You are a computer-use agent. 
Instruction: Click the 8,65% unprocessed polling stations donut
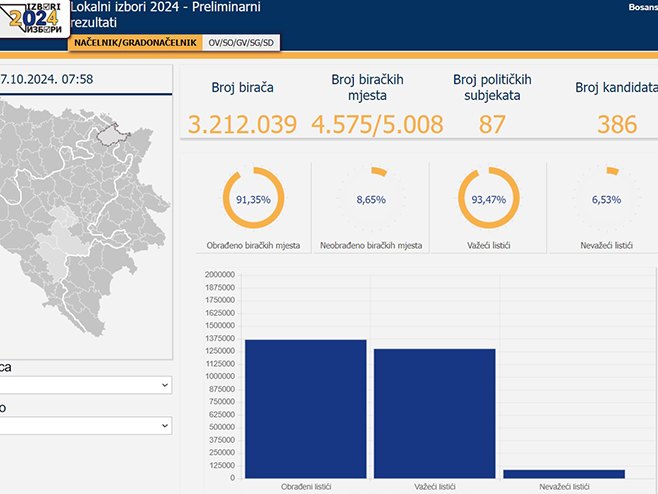point(370,199)
